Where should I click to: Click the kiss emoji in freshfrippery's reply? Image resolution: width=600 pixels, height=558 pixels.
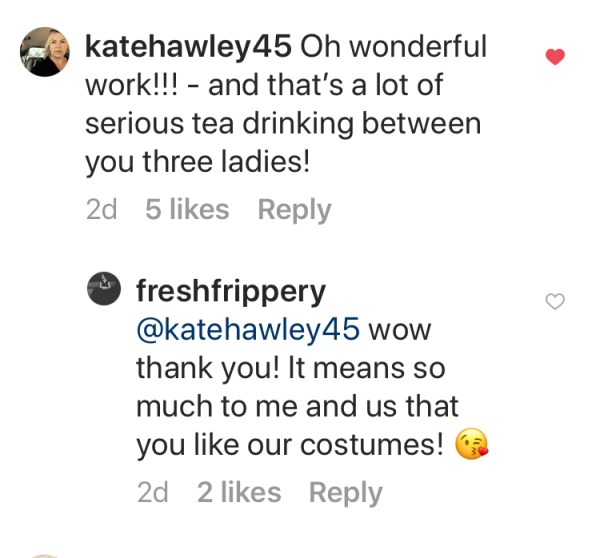[472, 446]
